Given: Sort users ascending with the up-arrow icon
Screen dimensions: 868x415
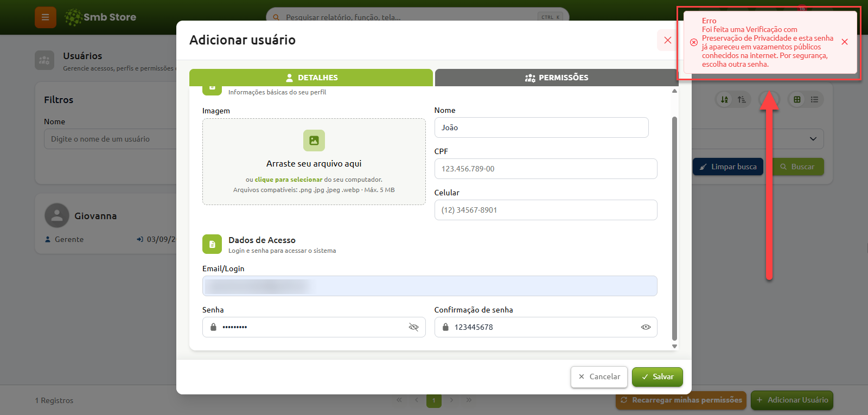Looking at the screenshot, I should [x=742, y=99].
